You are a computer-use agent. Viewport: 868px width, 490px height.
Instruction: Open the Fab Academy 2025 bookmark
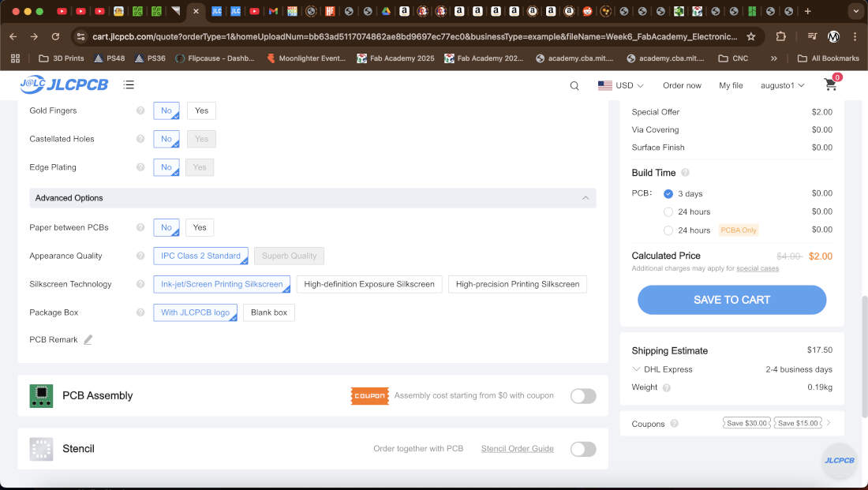coord(395,58)
